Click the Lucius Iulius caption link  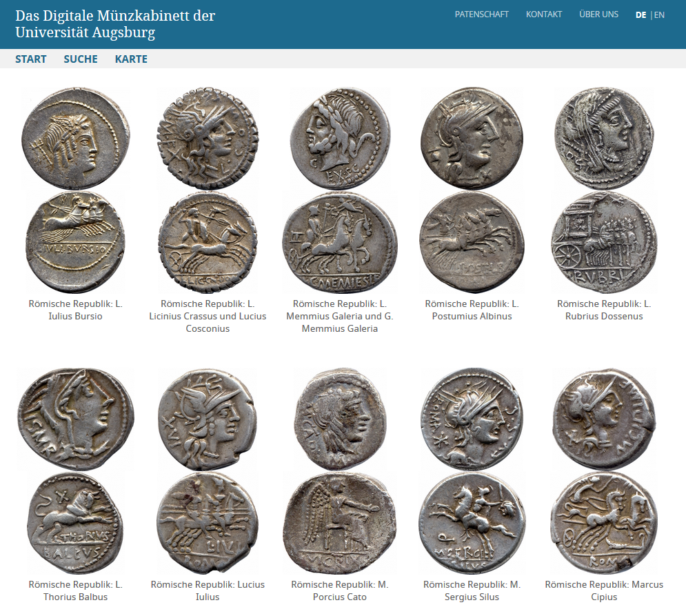(208, 590)
